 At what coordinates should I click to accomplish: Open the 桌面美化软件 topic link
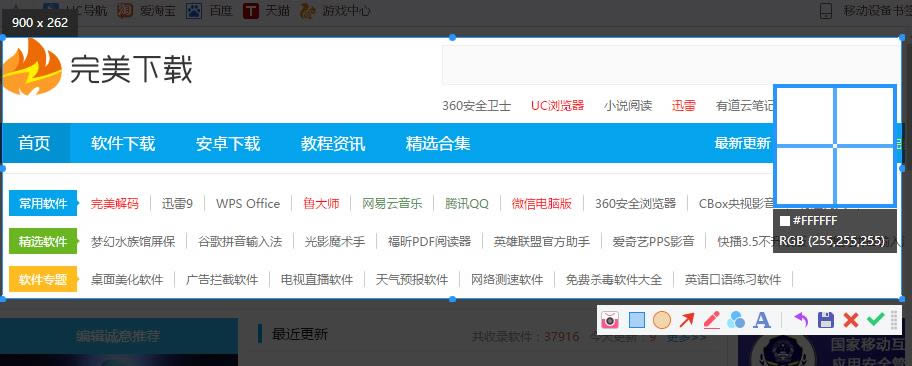[x=127, y=280]
